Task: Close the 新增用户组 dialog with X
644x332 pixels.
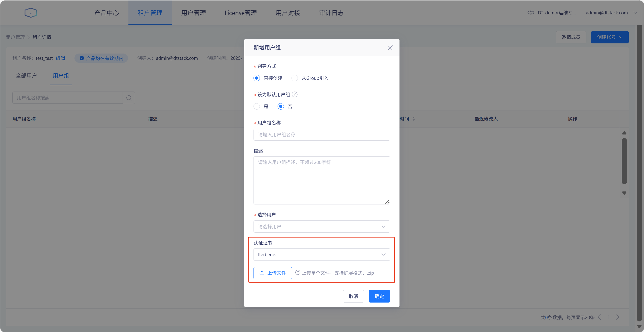Action: [x=390, y=48]
